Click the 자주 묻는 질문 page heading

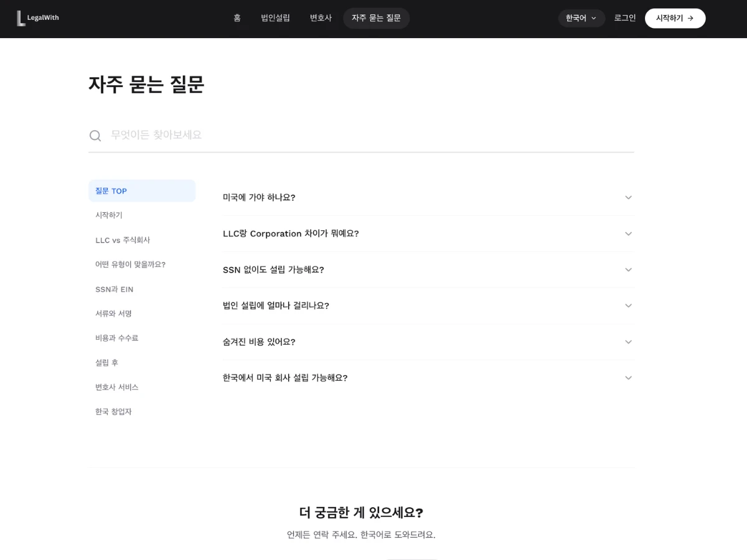click(x=146, y=85)
